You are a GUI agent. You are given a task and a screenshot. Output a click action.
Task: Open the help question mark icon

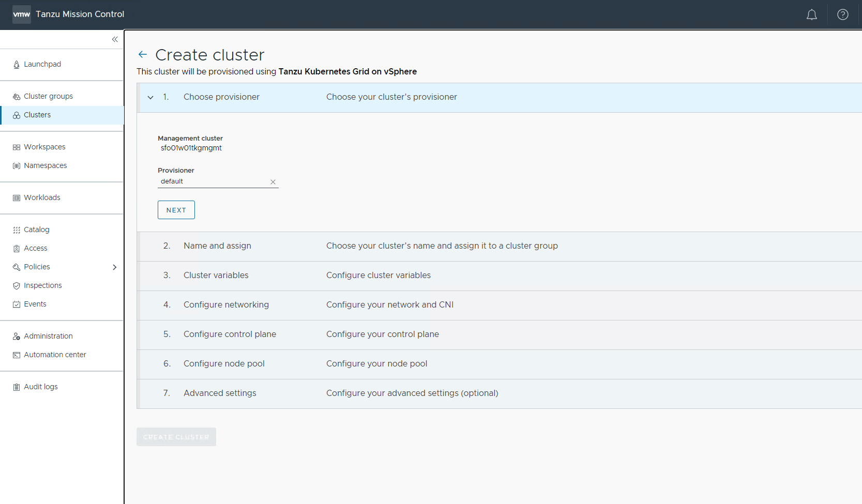tap(843, 15)
